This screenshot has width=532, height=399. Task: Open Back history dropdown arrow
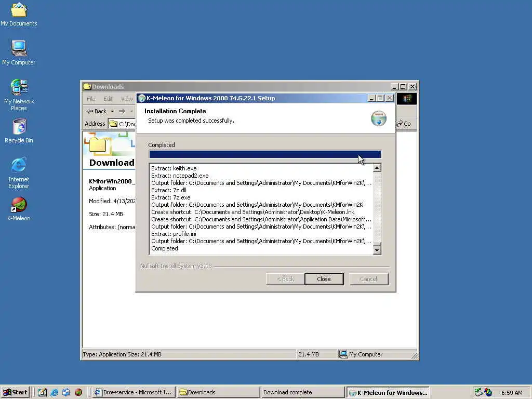coord(112,111)
